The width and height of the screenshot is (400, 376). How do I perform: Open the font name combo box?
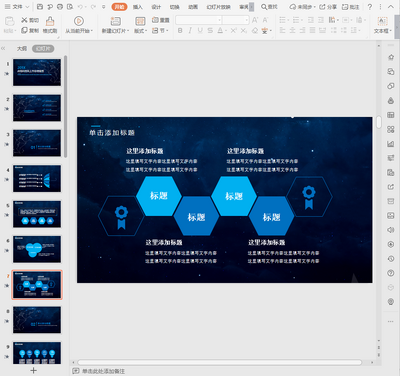pyautogui.click(x=199, y=20)
